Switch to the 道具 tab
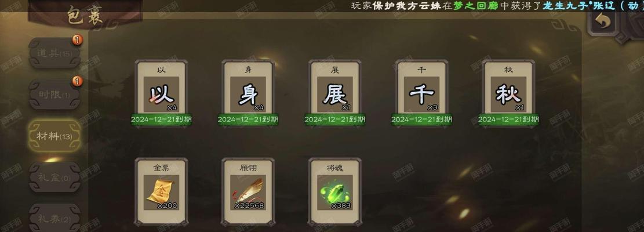 coord(54,53)
